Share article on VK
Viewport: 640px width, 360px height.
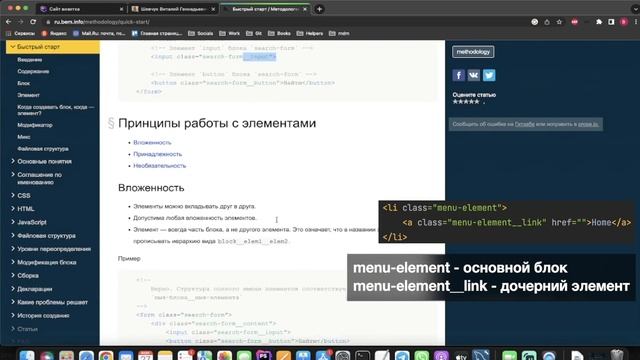coord(473,75)
